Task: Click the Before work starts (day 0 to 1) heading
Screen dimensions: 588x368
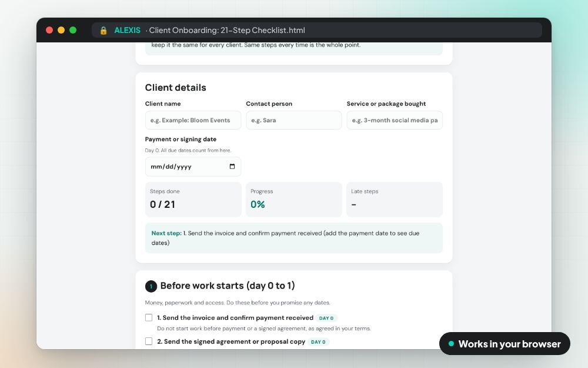Action: (228, 286)
